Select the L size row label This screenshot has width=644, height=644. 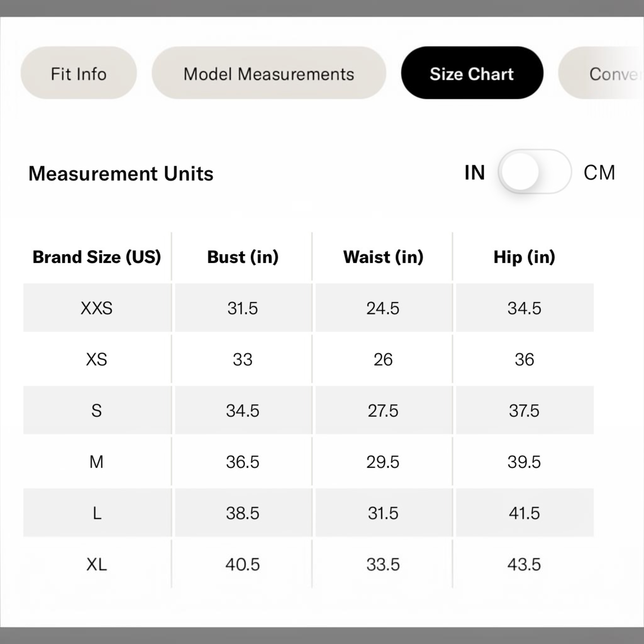tap(97, 513)
